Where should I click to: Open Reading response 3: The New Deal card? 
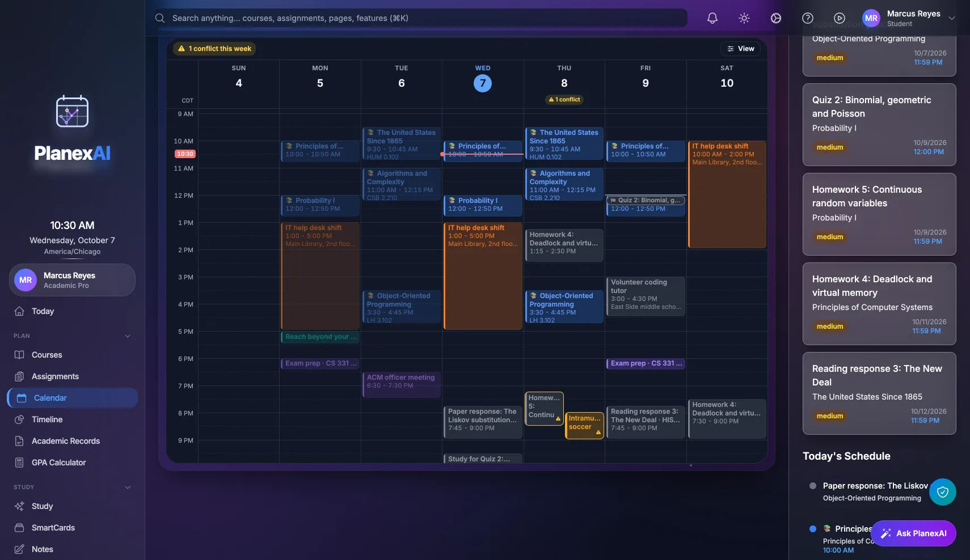879,393
